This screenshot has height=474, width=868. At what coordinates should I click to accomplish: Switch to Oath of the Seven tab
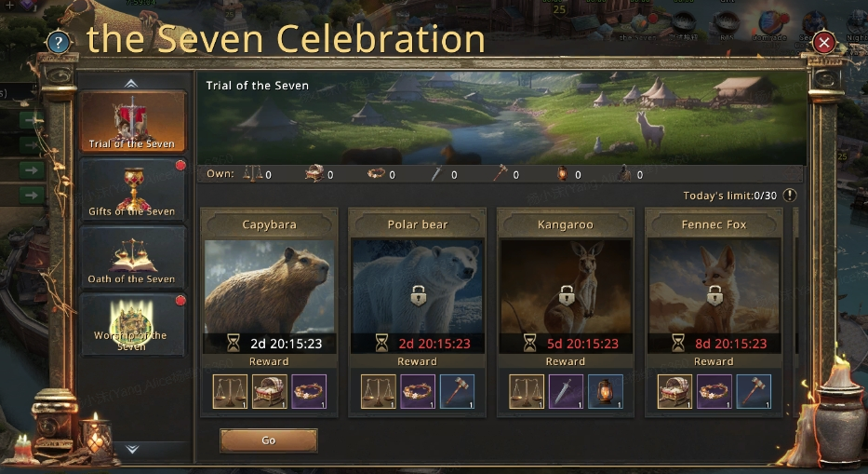tap(132, 257)
